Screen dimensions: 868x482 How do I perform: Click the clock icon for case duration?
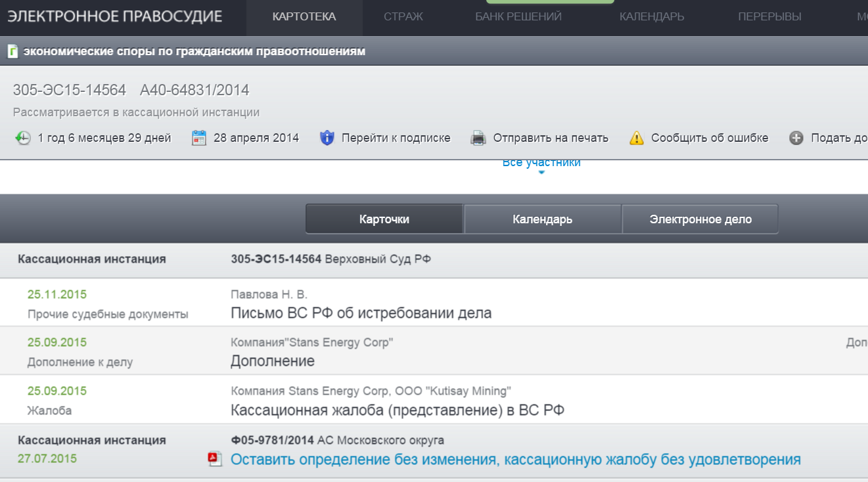click(x=23, y=138)
